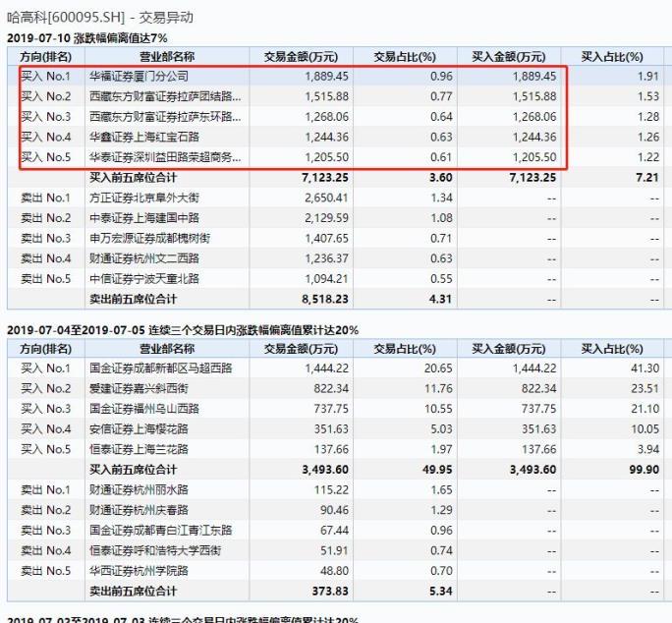Screen dimensions: 672x623
Task: Click the 安信证券上海樱花路 row
Action: (x=139, y=428)
